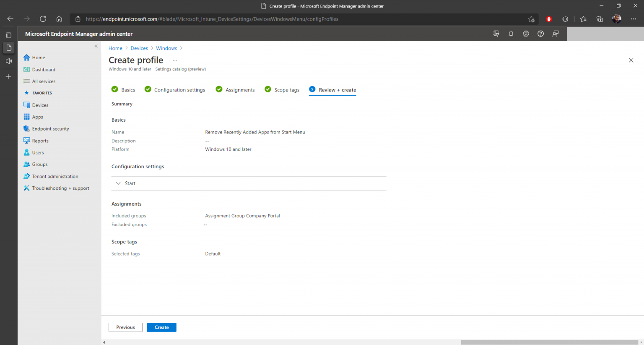
Task: Open the feedback icon in header
Action: tap(556, 34)
